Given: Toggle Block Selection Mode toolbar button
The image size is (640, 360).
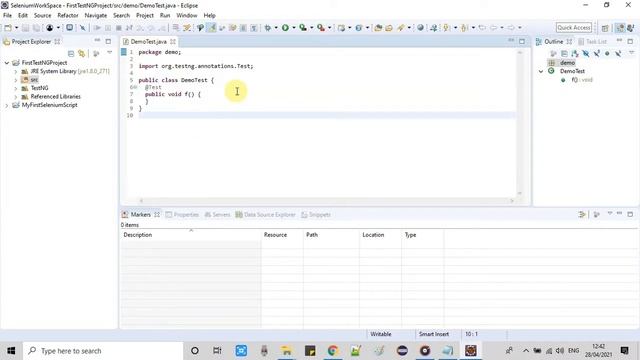Looking at the screenshot, I should pyautogui.click(x=243, y=28).
